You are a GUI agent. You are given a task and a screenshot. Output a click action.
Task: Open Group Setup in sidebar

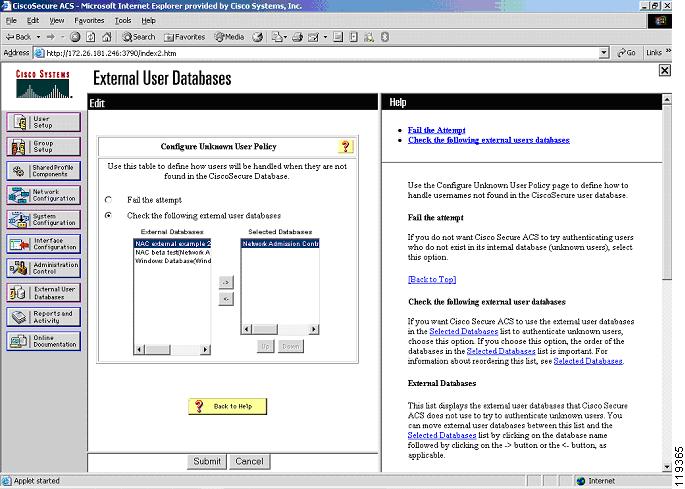[43, 146]
